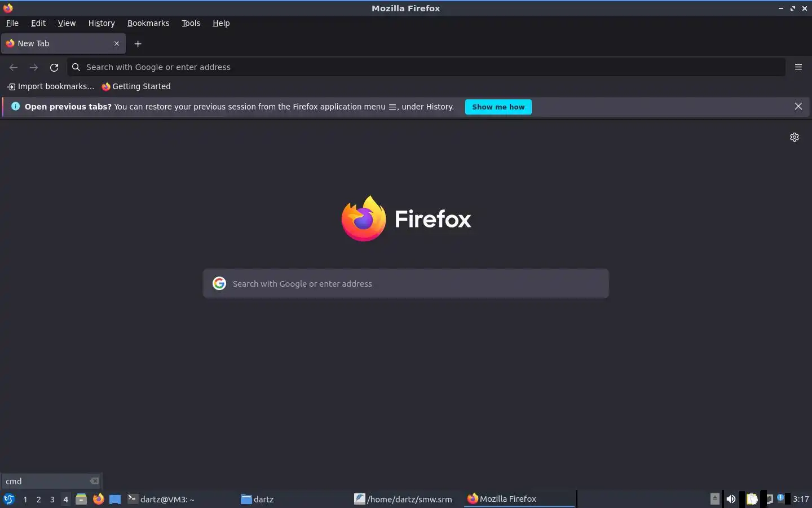The height and width of the screenshot is (508, 812).
Task: Open the Firefox application hamburger menu
Action: [798, 67]
